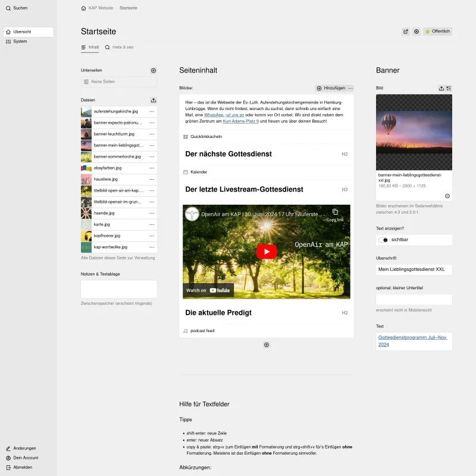This screenshot has width=476, height=476.
Task: Open System in the left sidebar
Action: pos(21,41)
